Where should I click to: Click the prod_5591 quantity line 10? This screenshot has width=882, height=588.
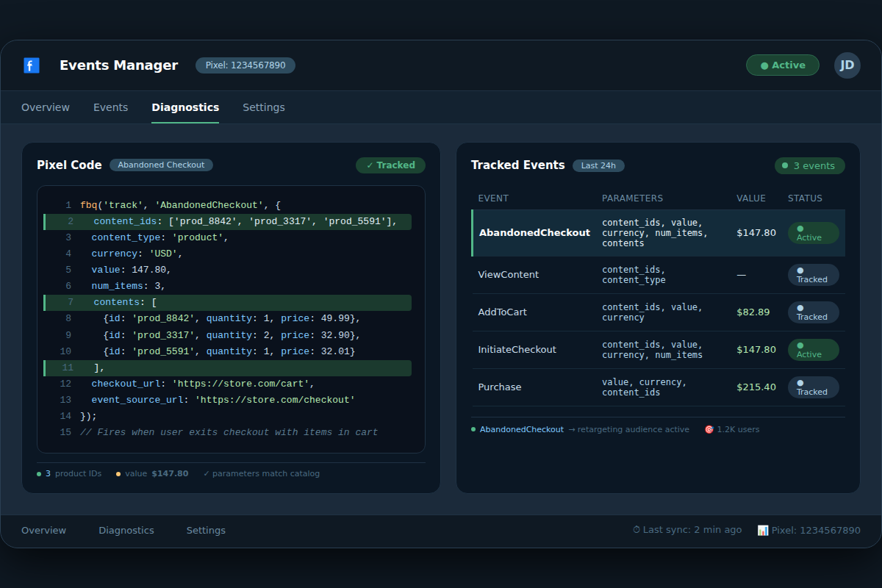227,352
